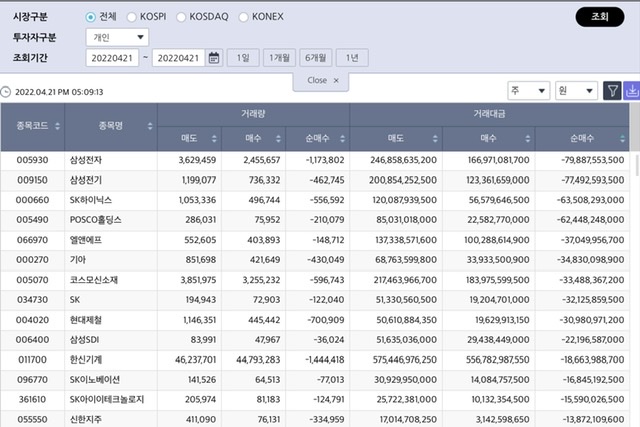Sort the 거래량 순매수 column
Viewport: 640px width, 427px height.
coord(344,139)
